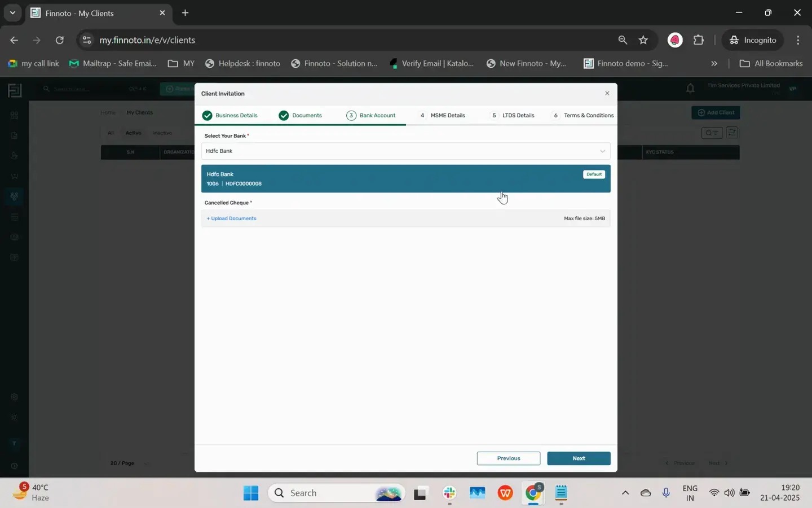This screenshot has width=812, height=508.
Task: Click the Default badge on Hdfc account
Action: pyautogui.click(x=594, y=174)
